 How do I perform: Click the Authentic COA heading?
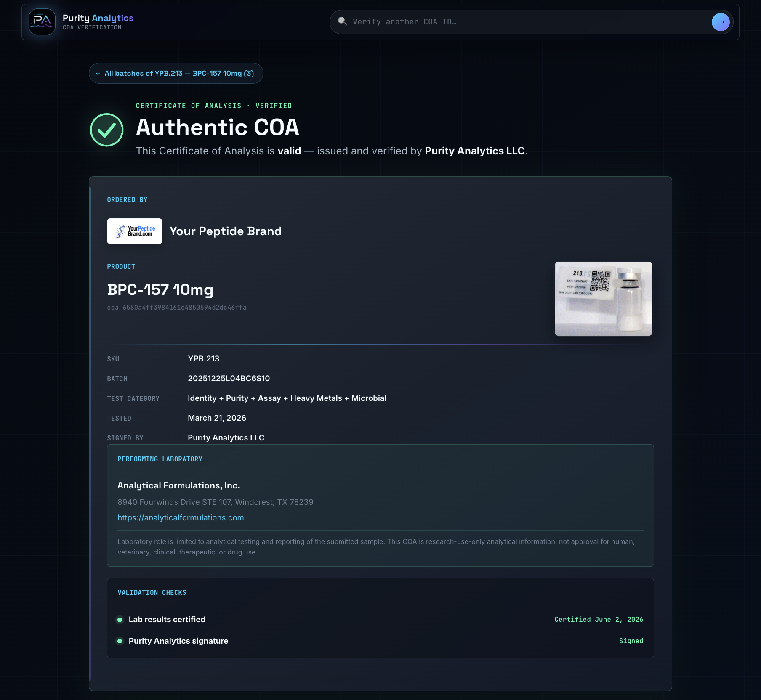[x=218, y=127]
